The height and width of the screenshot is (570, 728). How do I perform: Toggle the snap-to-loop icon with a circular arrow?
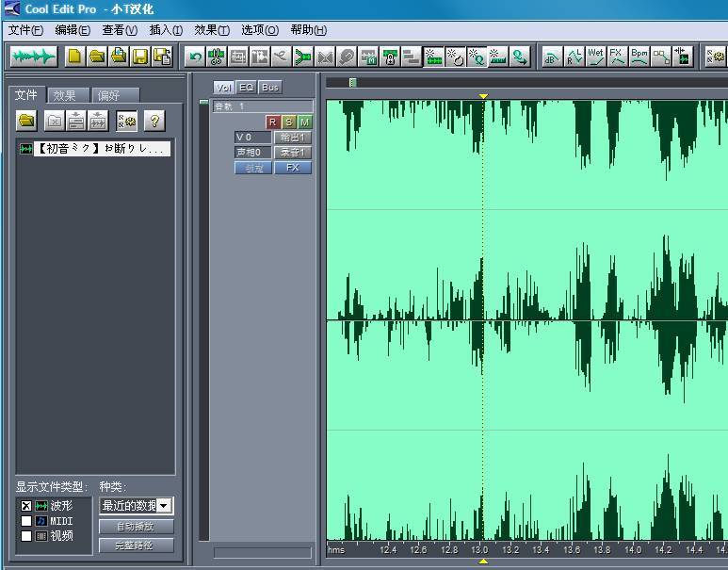(x=455, y=57)
